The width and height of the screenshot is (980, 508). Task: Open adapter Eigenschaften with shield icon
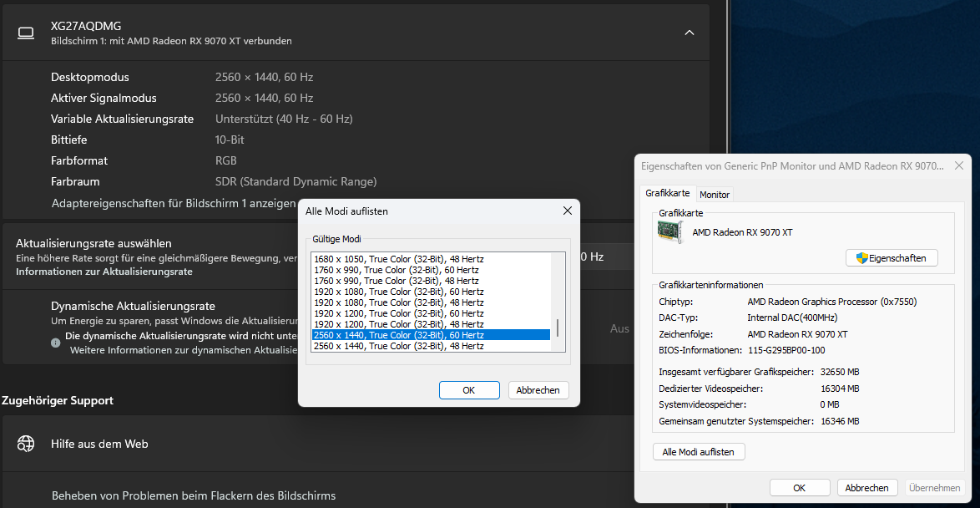[x=892, y=257]
